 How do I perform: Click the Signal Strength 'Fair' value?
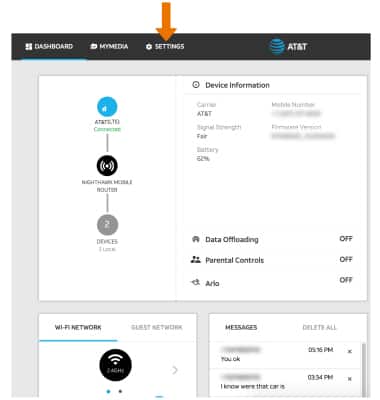(202, 136)
